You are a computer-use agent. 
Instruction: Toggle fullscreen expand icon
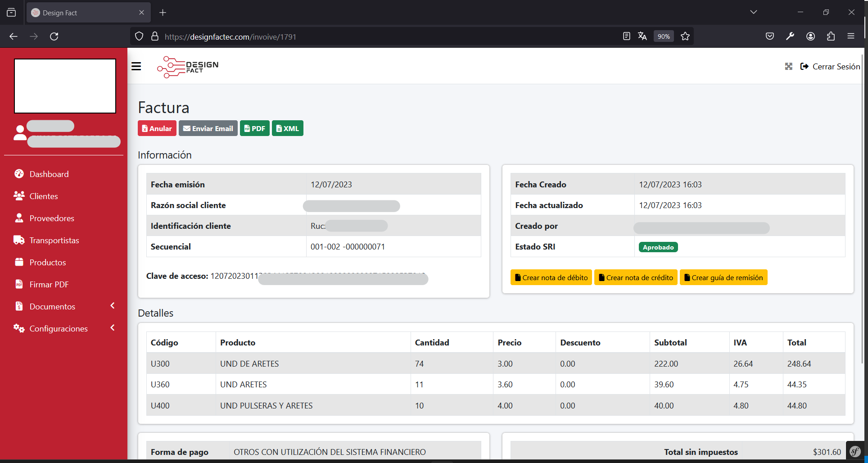click(x=789, y=67)
